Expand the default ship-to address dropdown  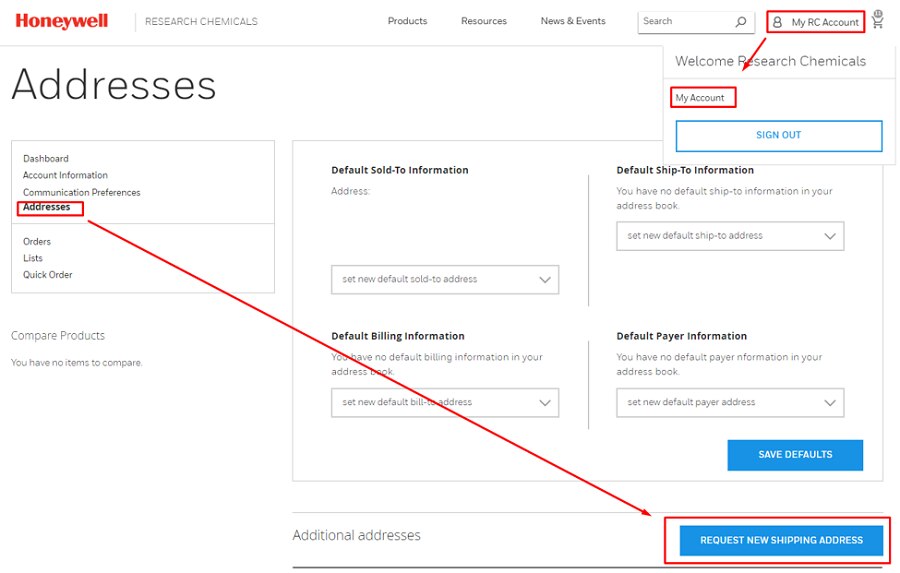point(730,236)
